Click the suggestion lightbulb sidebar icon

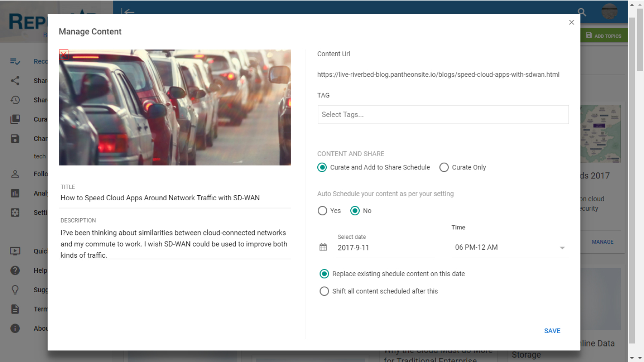click(15, 290)
